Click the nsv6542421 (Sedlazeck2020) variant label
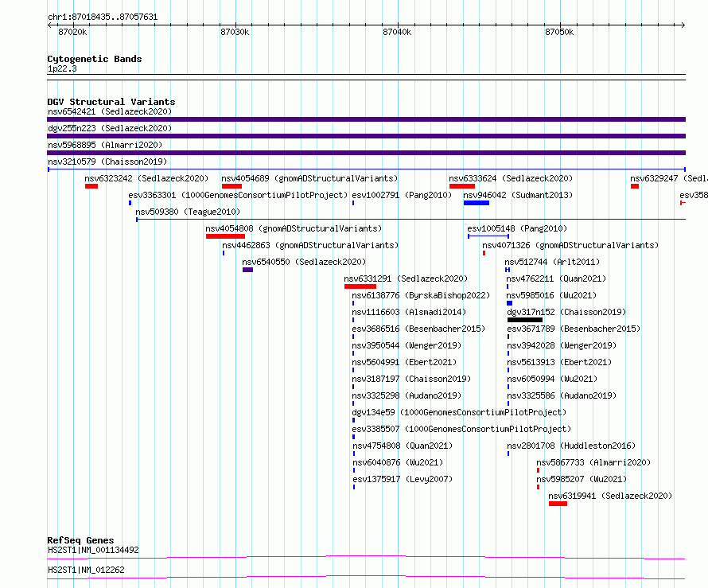 [110, 111]
